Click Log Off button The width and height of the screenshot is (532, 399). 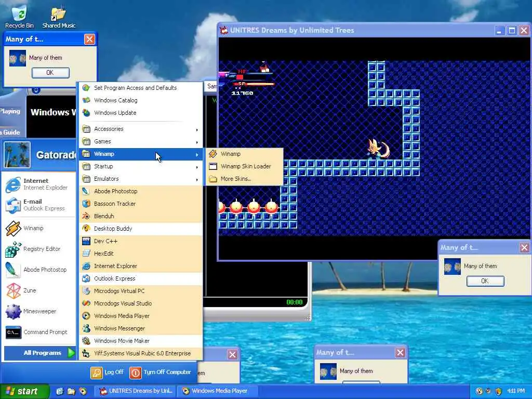(107, 373)
